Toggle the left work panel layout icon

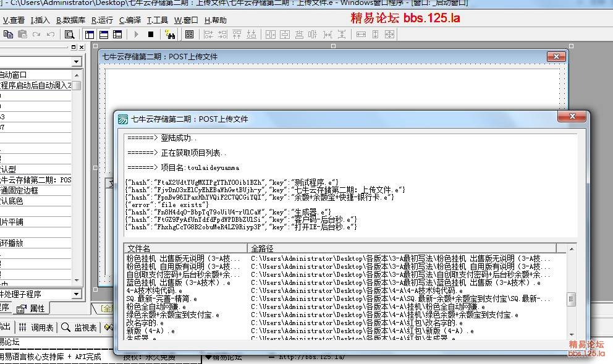point(90,35)
